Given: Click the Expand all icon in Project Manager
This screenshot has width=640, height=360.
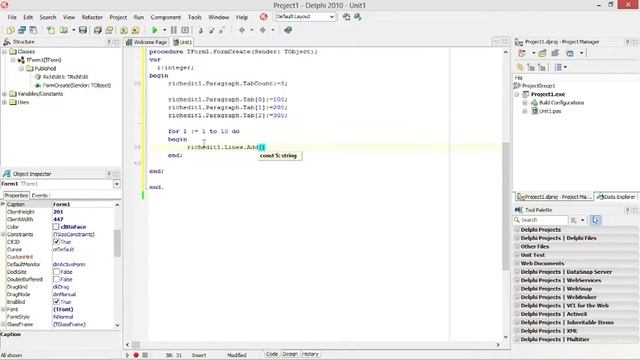Looking at the screenshot, I should (x=531, y=67).
